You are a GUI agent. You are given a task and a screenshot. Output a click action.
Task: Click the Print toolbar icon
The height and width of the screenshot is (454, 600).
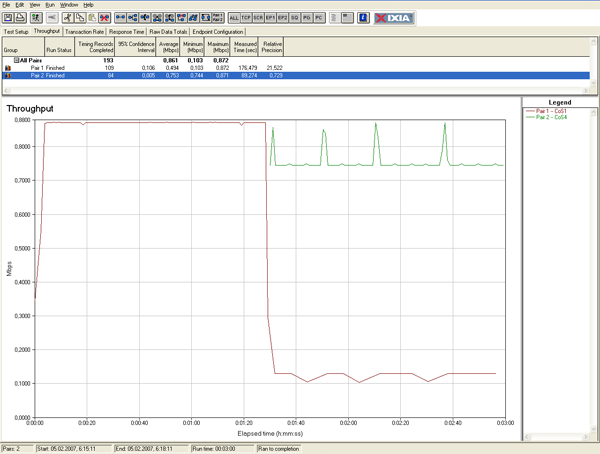point(20,18)
